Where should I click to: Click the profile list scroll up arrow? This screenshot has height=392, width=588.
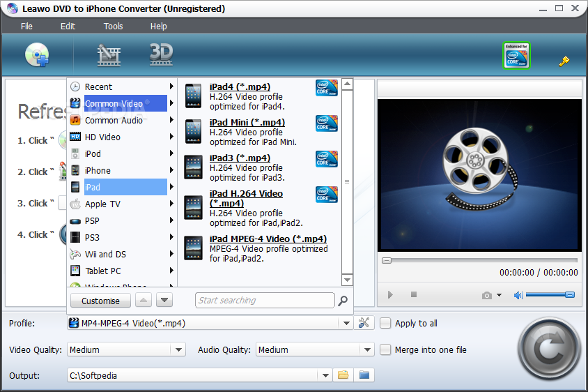tap(347, 84)
